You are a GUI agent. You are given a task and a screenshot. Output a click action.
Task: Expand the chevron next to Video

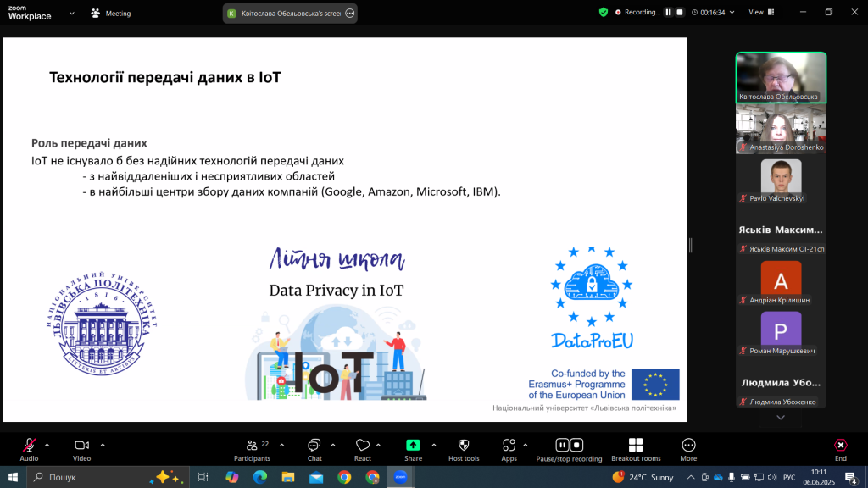(103, 444)
